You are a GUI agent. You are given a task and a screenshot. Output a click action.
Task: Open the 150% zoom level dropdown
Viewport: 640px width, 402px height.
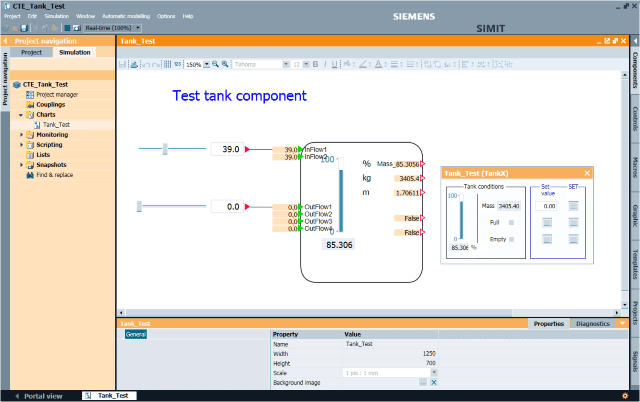click(x=205, y=64)
